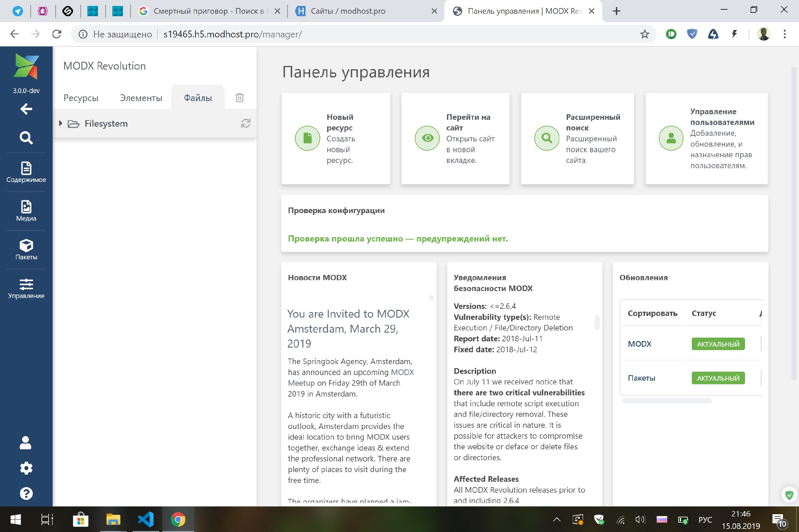Open the user profile icon in sidebar
The height and width of the screenshot is (532, 799).
click(26, 443)
